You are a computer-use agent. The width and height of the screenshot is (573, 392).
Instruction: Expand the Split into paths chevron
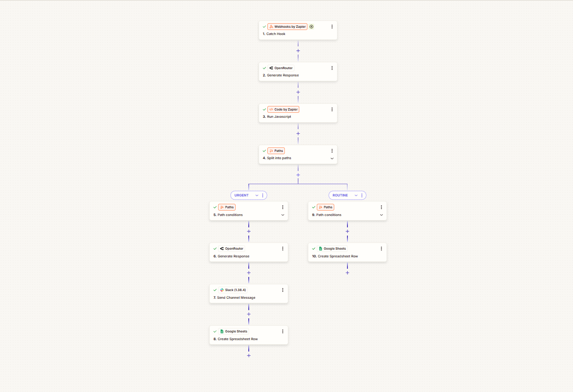tap(332, 158)
